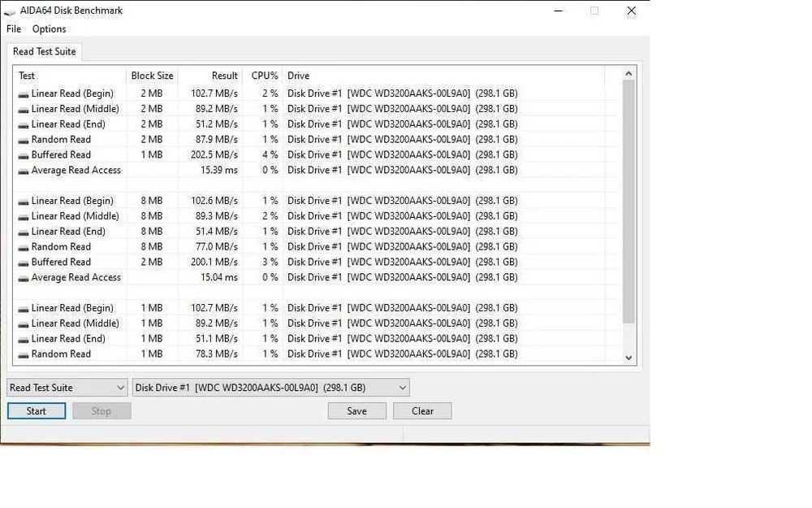Select the 77.0 MB/s result cell
The height and width of the screenshot is (508, 812).
217,246
